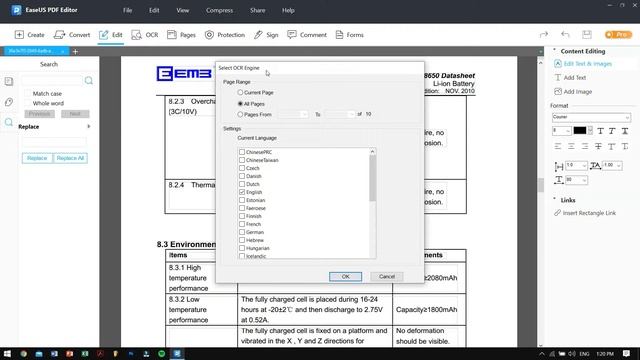Select Add Image tool

[573, 91]
